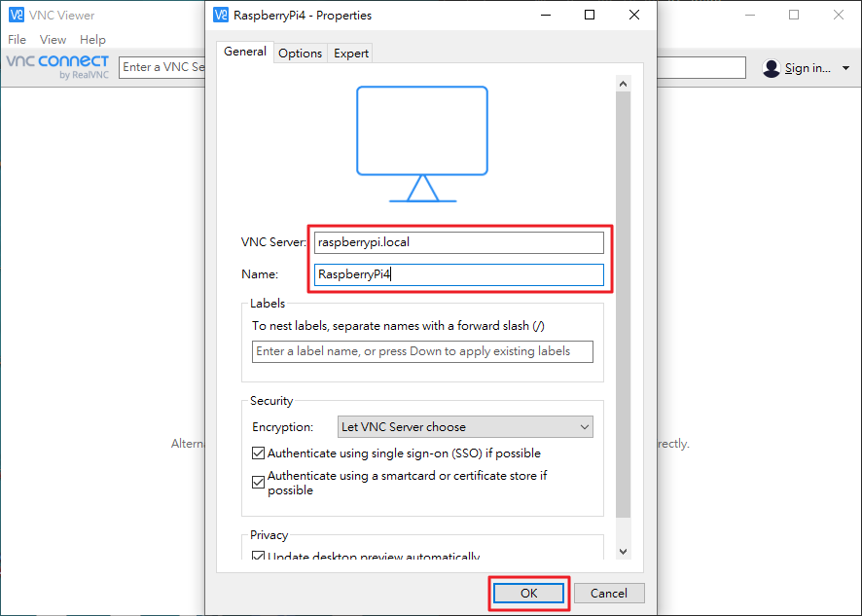This screenshot has height=616, width=862.
Task: Click the user avatar icon beside Sign in
Action: (x=772, y=68)
